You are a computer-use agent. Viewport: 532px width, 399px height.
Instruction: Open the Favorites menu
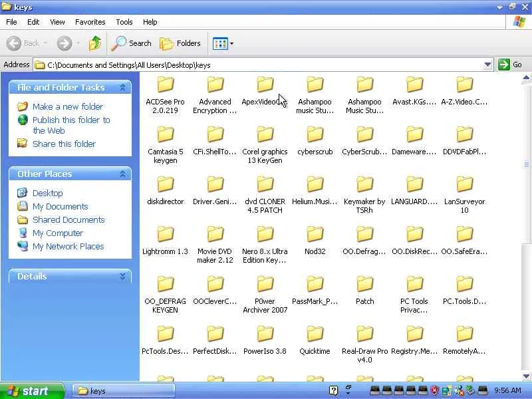[x=90, y=22]
